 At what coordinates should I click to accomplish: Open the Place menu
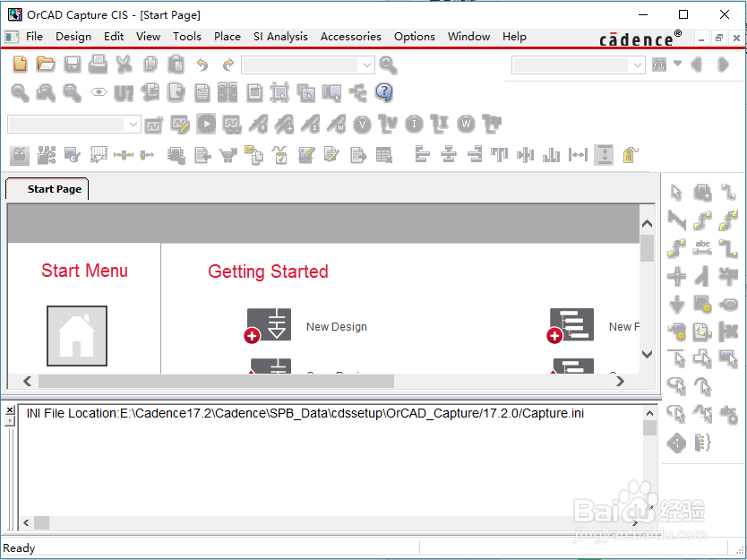tap(228, 37)
